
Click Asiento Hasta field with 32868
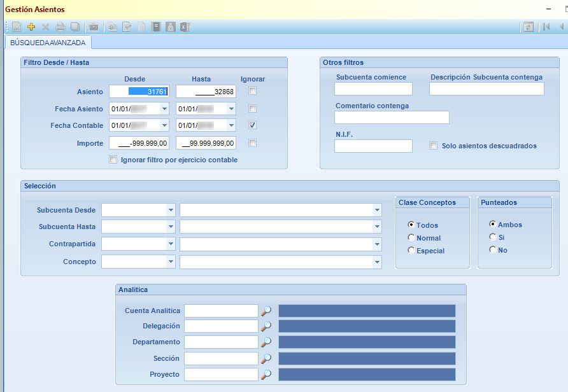point(206,92)
